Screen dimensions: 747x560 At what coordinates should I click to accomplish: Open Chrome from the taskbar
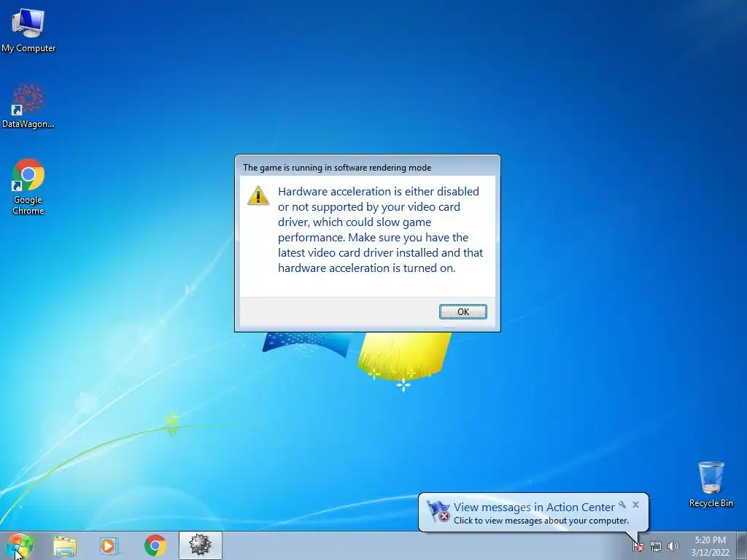155,545
